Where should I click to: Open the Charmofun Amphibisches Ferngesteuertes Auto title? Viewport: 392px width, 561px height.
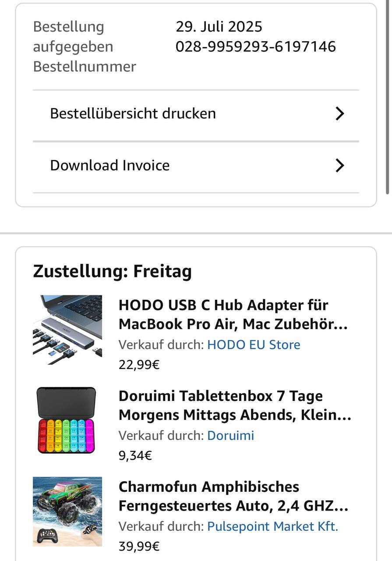click(x=233, y=496)
